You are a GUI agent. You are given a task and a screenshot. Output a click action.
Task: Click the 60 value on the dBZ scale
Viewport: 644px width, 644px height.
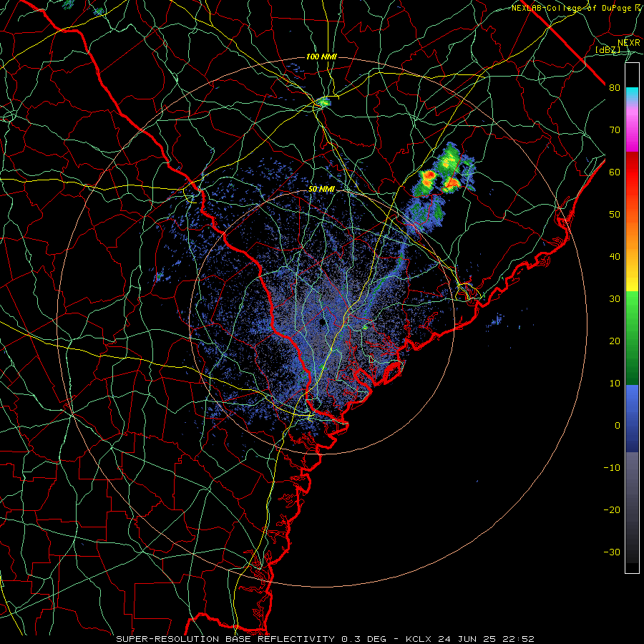615,172
